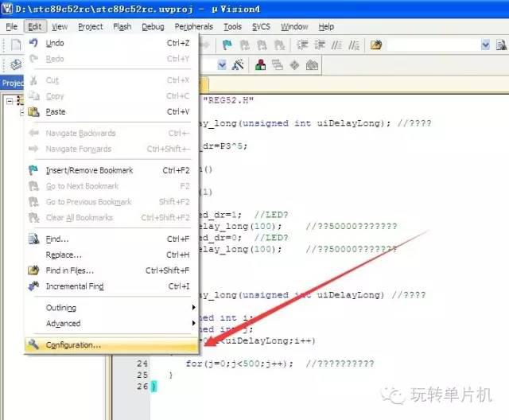Choose Find... in the Edit menu
The width and height of the screenshot is (509, 420).
pyautogui.click(x=111, y=239)
